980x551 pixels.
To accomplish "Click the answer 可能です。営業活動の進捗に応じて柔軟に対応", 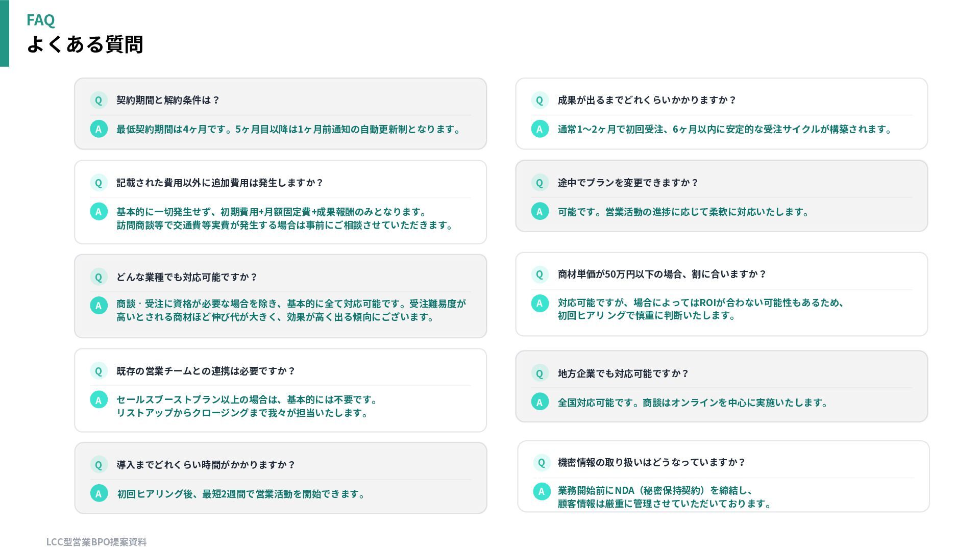I will [x=683, y=212].
